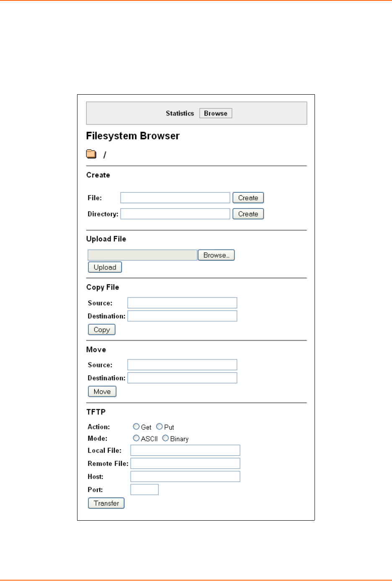Switch to the Browse tab
Screen dimensions: 392x581
(x=215, y=113)
